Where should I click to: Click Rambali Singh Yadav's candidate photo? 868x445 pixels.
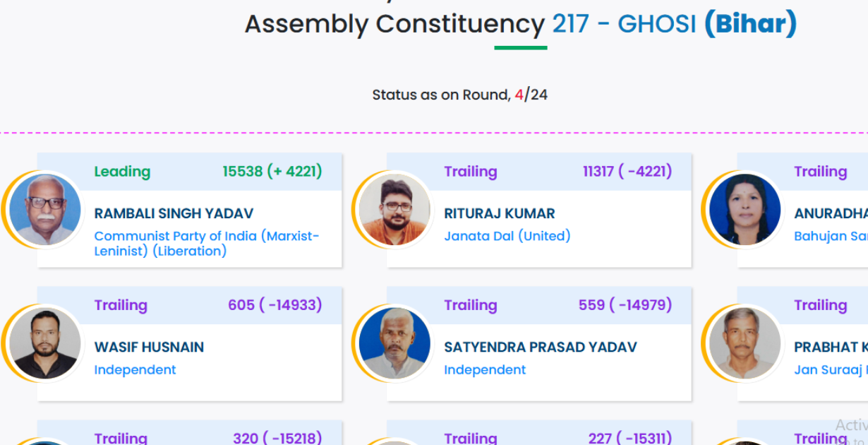tap(46, 210)
